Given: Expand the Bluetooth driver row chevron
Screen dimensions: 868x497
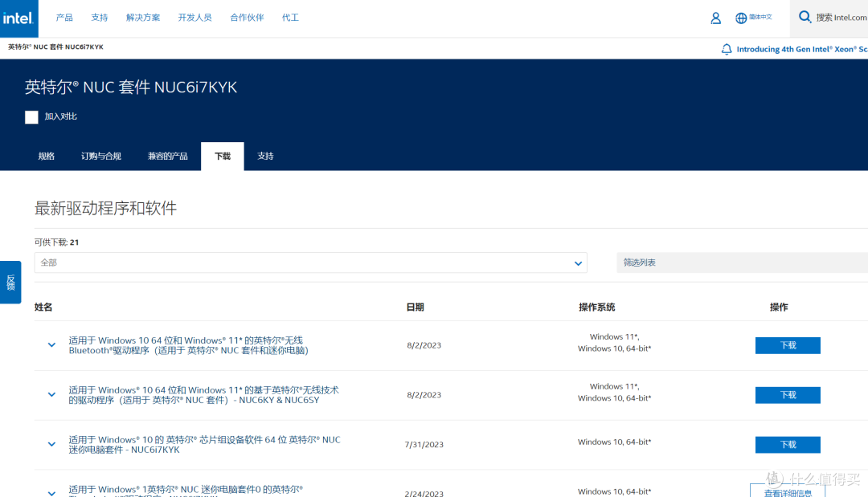Looking at the screenshot, I should coord(51,345).
